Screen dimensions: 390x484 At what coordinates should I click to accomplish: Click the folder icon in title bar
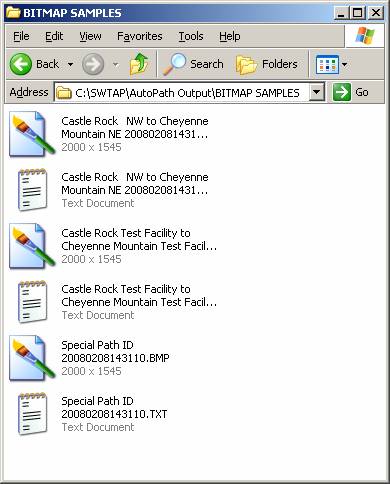(x=13, y=13)
